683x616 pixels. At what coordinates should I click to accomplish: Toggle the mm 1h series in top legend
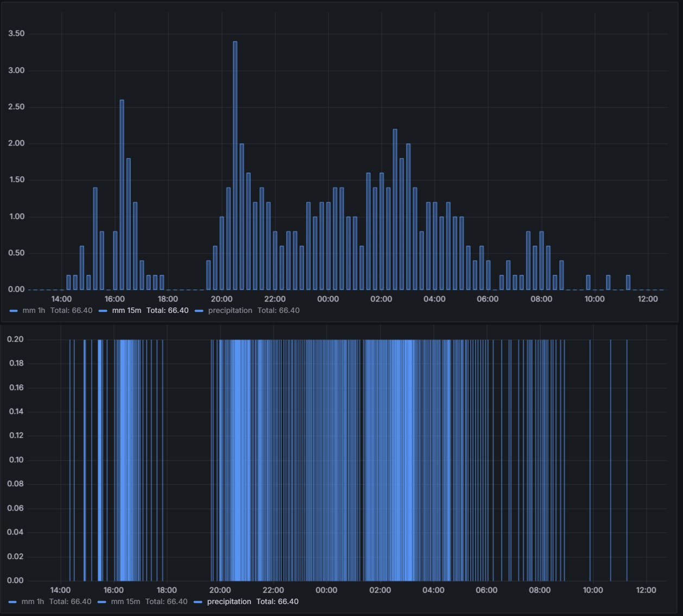(34, 311)
